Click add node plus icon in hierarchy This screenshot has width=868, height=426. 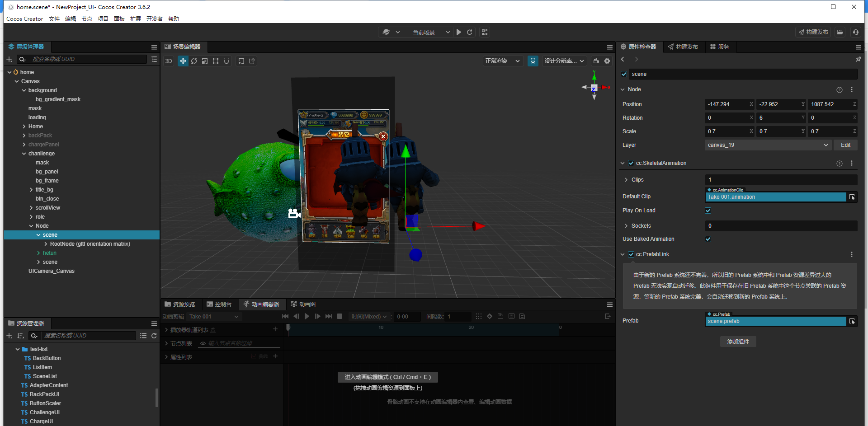[x=9, y=59]
